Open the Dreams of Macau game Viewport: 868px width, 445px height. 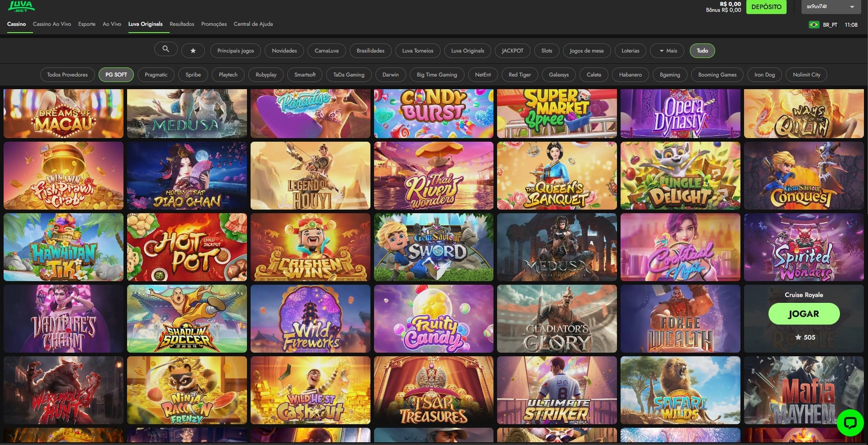coord(63,113)
